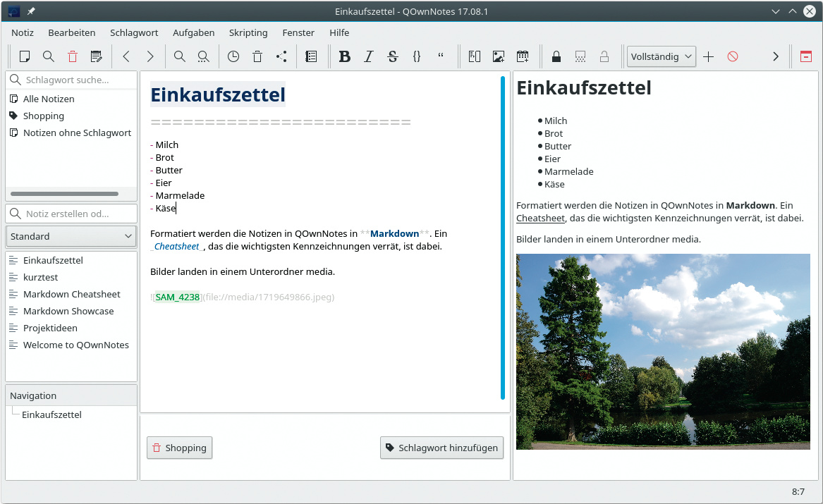
Task: Toggle bold formatting
Action: pos(344,56)
